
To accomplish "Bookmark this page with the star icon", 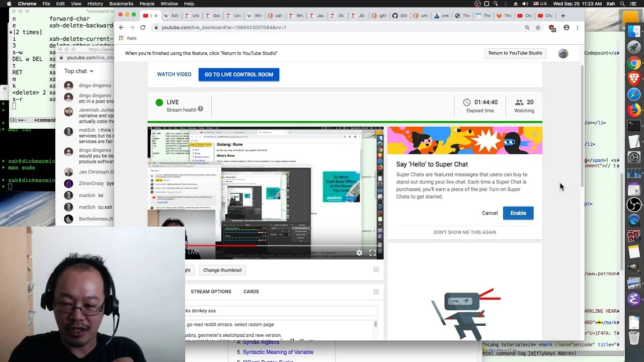I will click(x=538, y=28).
